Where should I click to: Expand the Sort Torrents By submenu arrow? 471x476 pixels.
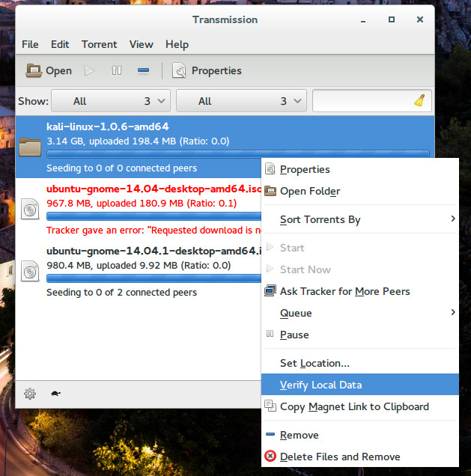tap(453, 219)
